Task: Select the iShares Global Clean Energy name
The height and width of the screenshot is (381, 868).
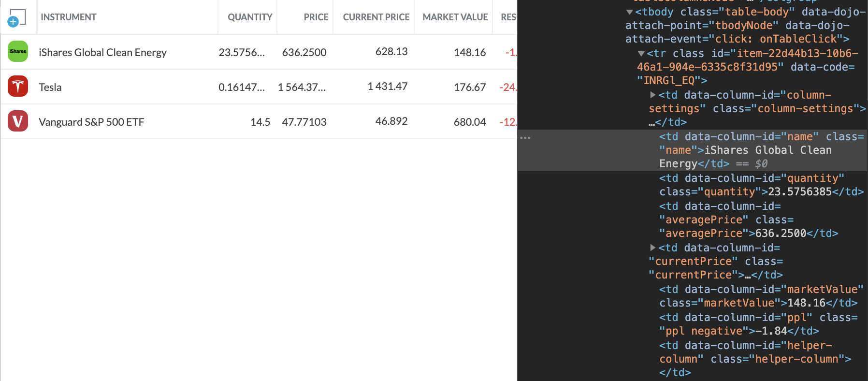Action: tap(102, 52)
